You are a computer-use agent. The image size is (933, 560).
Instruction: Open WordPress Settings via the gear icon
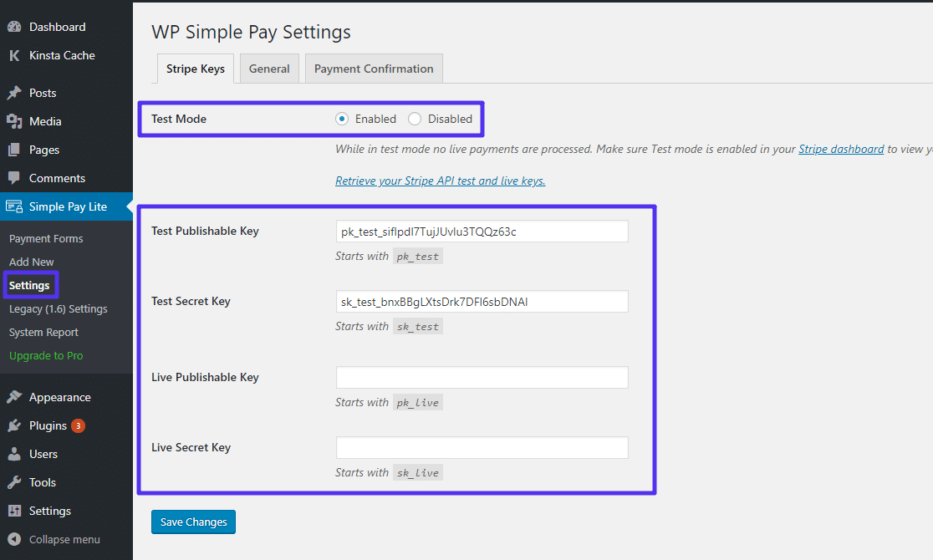tap(15, 510)
